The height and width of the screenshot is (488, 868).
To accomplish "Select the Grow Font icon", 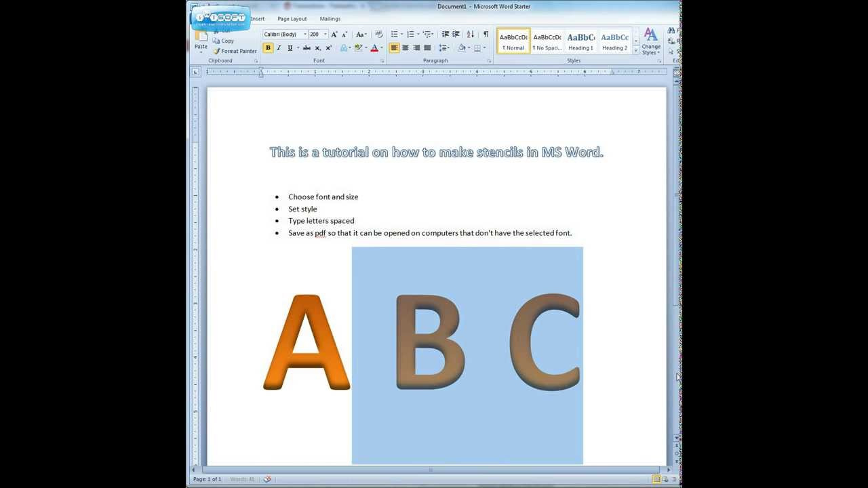I will 334,34.
